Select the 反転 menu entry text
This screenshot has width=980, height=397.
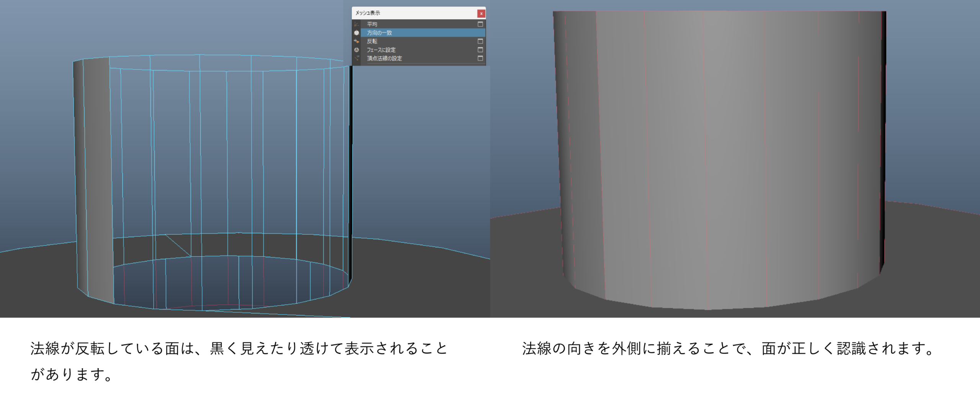[372, 41]
